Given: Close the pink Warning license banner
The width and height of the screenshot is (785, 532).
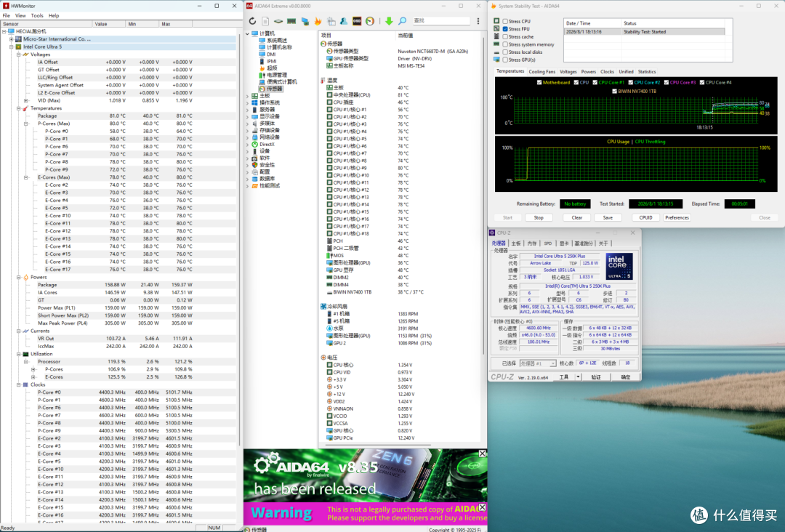Looking at the screenshot, I should [482, 507].
